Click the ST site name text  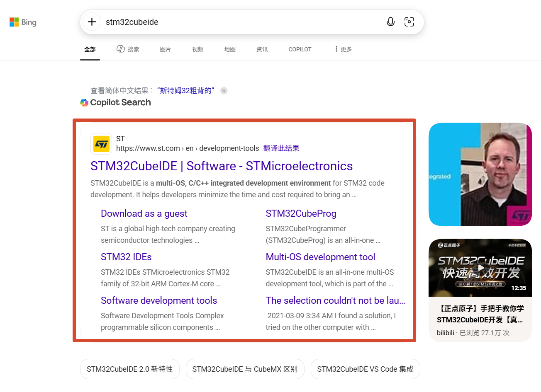click(120, 139)
